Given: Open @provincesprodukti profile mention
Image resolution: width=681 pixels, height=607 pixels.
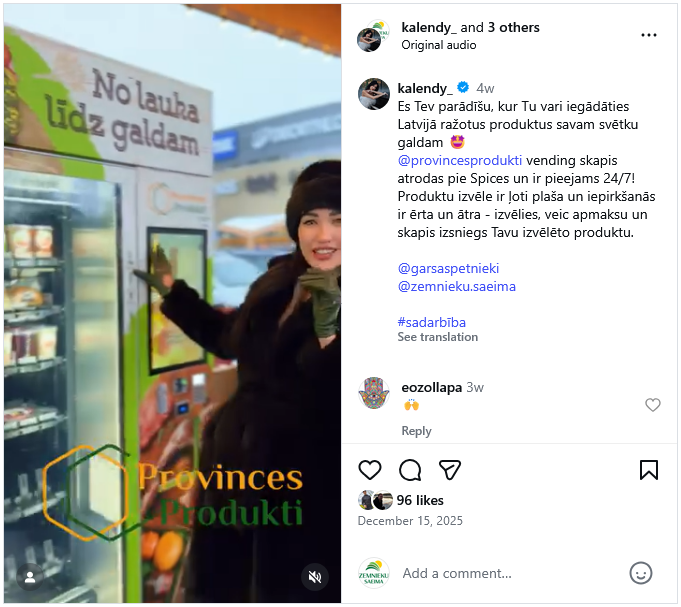Looking at the screenshot, I should click(x=460, y=161).
